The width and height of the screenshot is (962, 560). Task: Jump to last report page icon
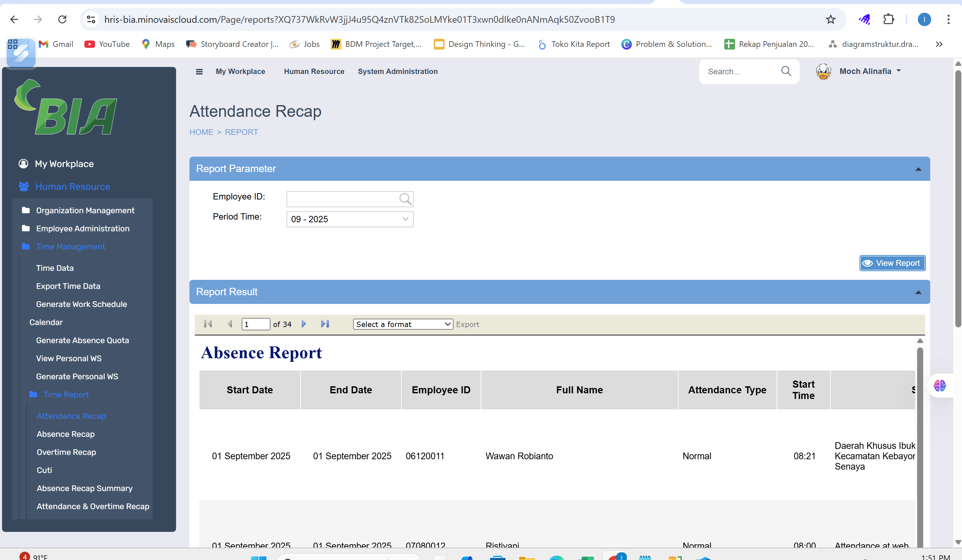tap(325, 324)
